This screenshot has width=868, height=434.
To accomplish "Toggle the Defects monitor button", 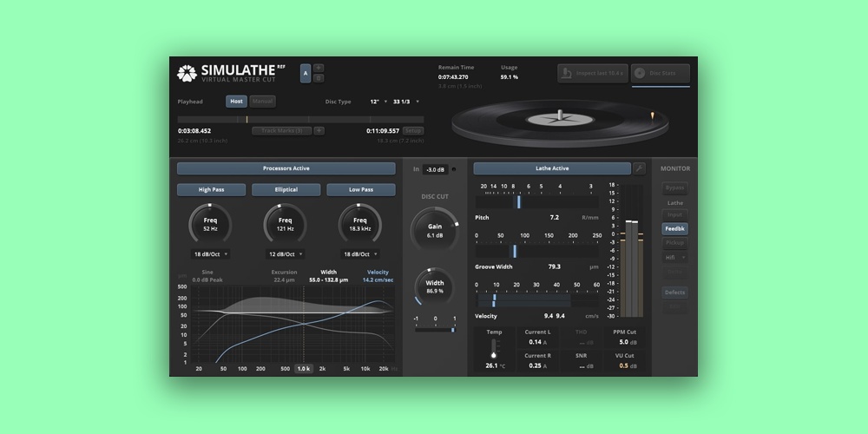I will pyautogui.click(x=674, y=293).
